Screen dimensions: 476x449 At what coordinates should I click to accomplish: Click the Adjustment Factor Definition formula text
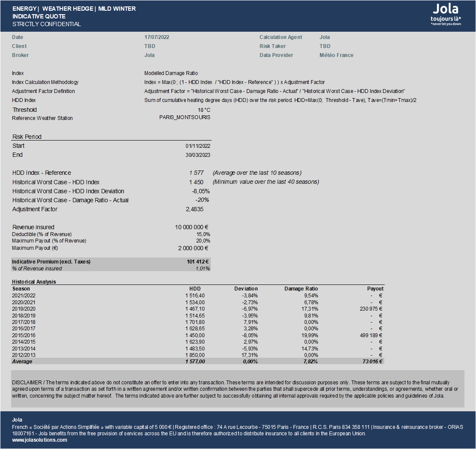click(x=275, y=91)
